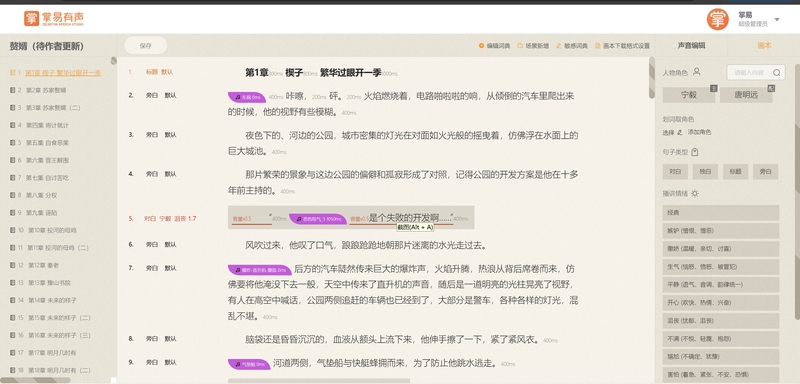Select the 撒娇 emotion option
This screenshot has height=384, width=800.
(721, 249)
